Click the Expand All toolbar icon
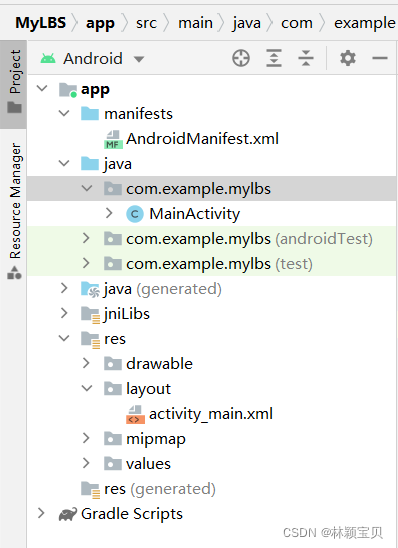Viewport: 398px width, 548px height. 274,58
